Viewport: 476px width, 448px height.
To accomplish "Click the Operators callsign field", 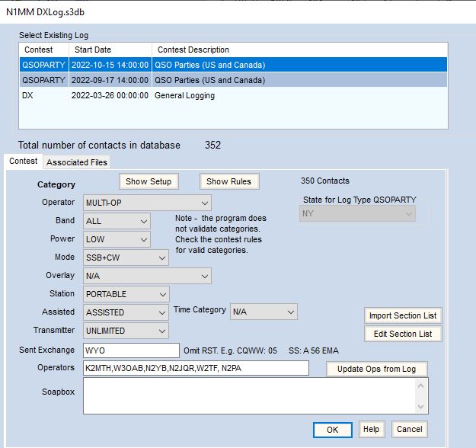I will (x=196, y=368).
